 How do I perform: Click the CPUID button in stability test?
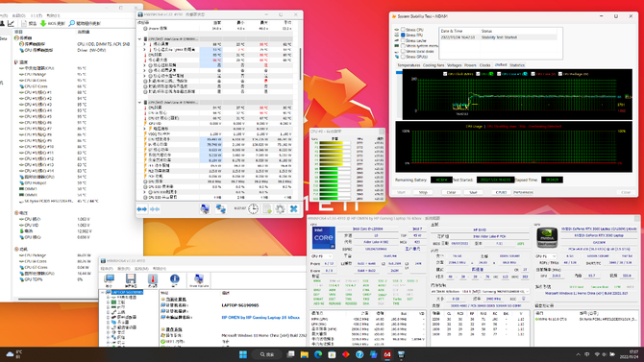click(501, 192)
